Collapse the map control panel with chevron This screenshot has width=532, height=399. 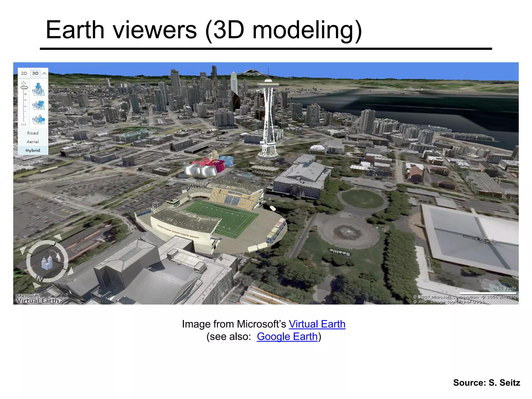[x=44, y=73]
